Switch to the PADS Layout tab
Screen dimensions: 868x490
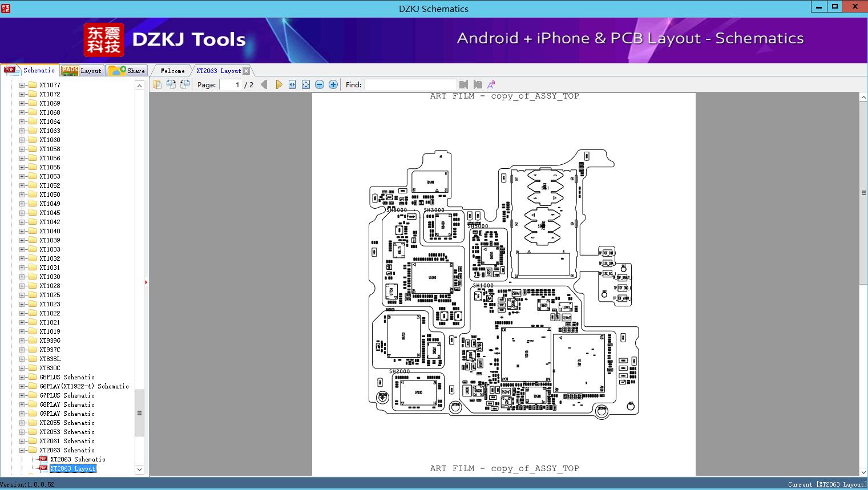click(x=82, y=71)
